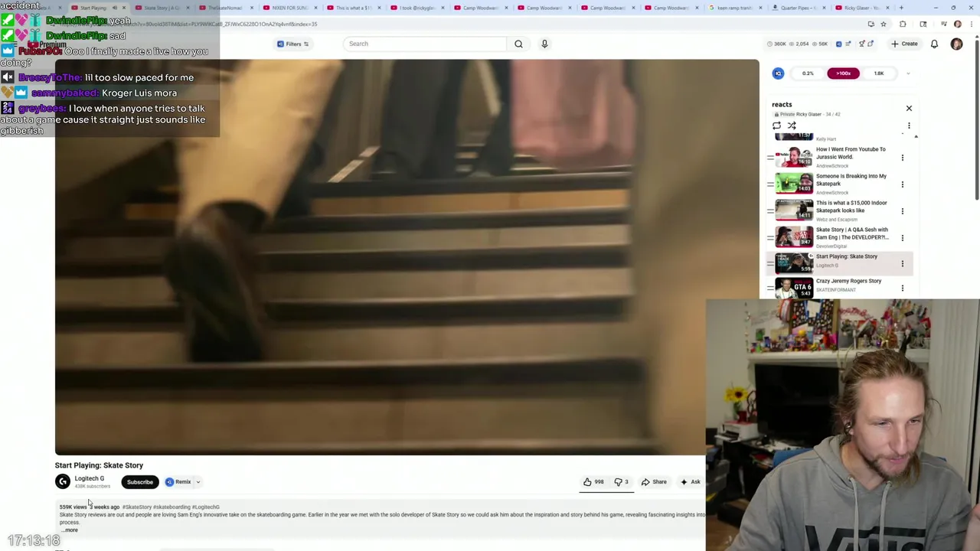This screenshot has height=551, width=980.
Task: Open the three-dot menu for Jurassic World video
Action: pyautogui.click(x=902, y=158)
